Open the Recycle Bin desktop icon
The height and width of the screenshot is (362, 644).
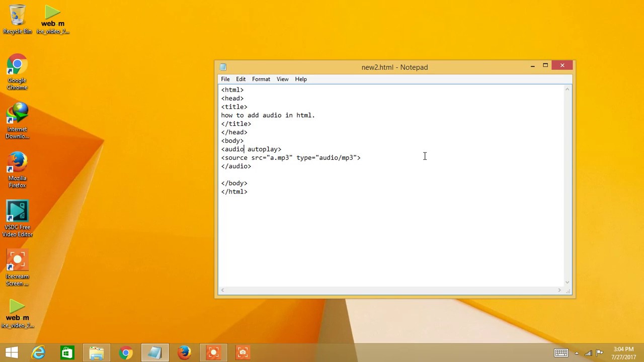(17, 19)
